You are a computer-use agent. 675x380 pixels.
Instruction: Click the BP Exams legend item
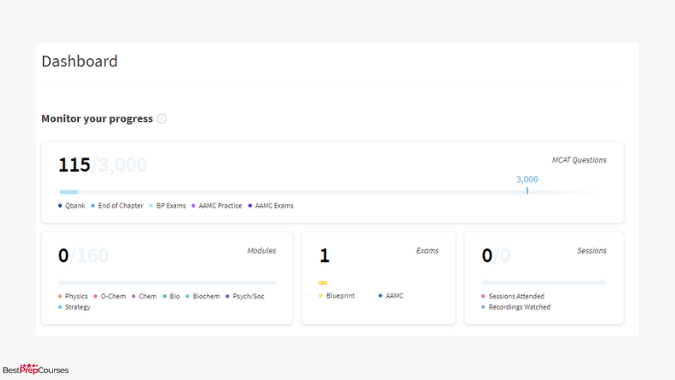167,206
